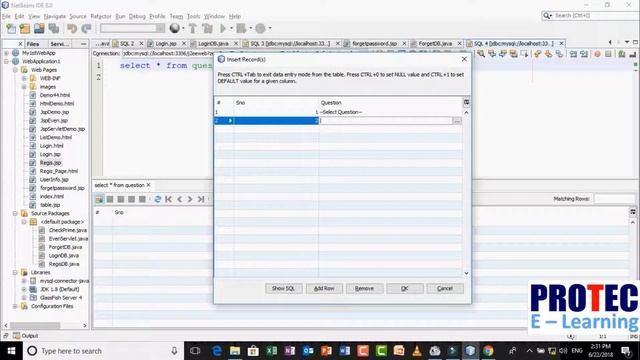The image size is (640, 360).
Task: Click the Clean and Build icon
Action: (207, 28)
